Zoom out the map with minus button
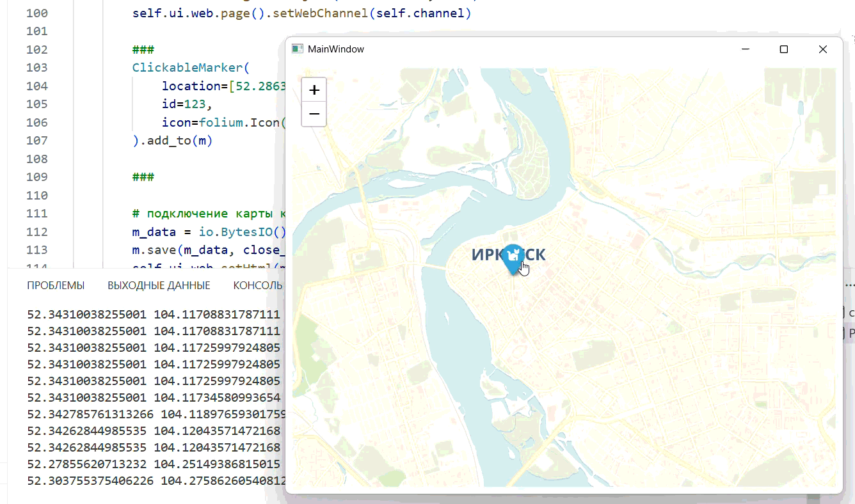 (314, 114)
